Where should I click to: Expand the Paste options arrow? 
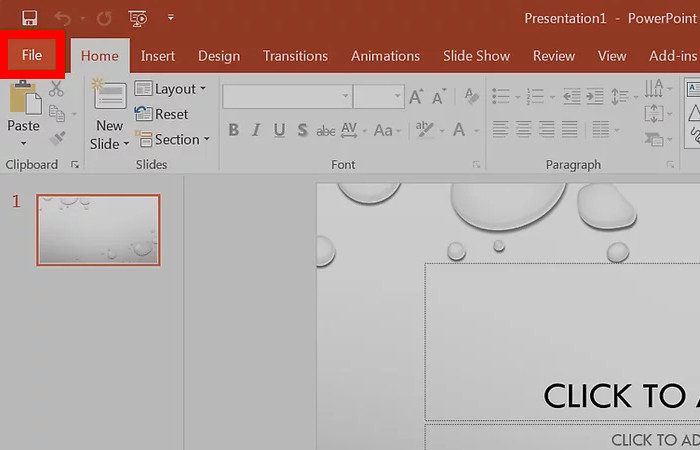coord(24,143)
